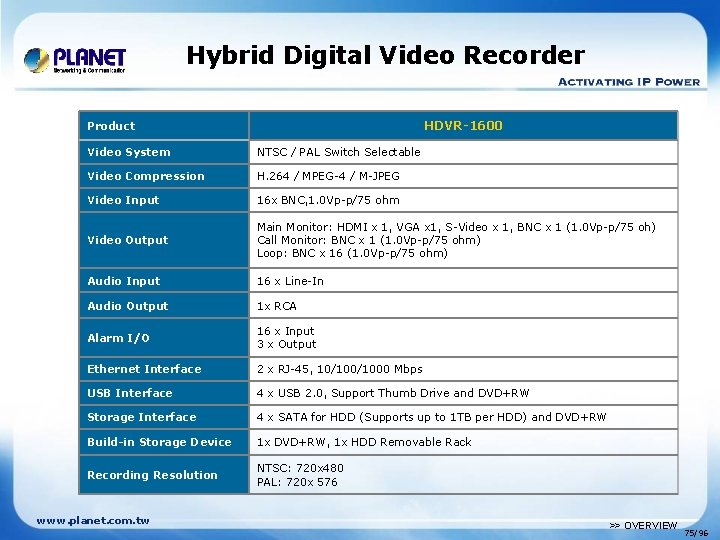The image size is (720, 540).
Task: Select the Video System label
Action: [129, 152]
